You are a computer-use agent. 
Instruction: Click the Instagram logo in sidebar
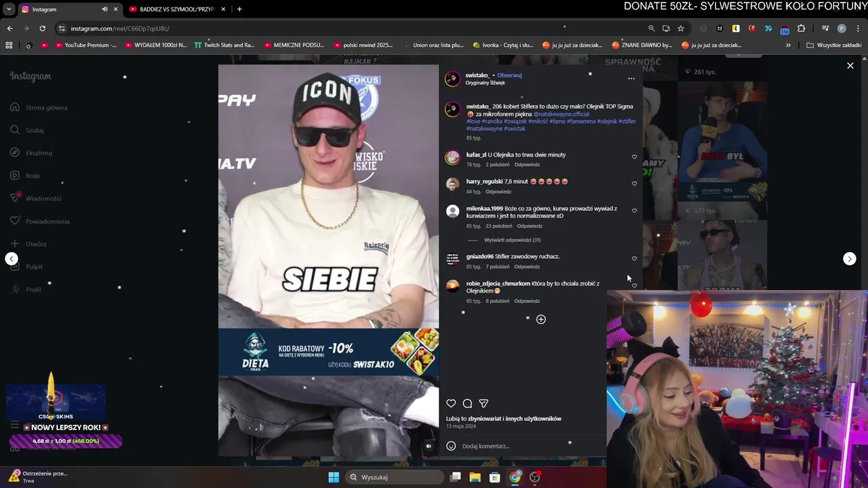(x=31, y=77)
